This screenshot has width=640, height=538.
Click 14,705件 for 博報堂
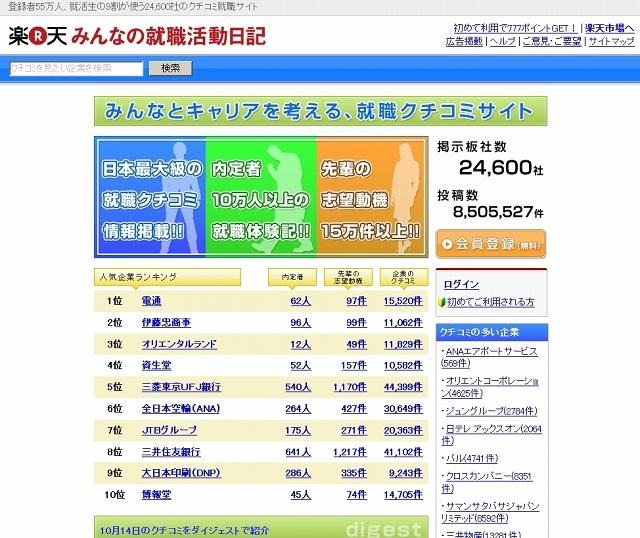[403, 495]
